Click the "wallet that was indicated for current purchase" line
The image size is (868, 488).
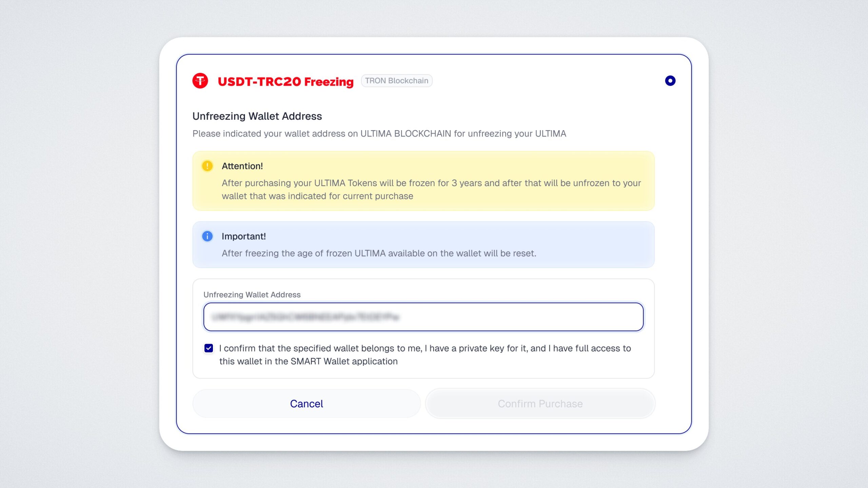[x=317, y=196]
